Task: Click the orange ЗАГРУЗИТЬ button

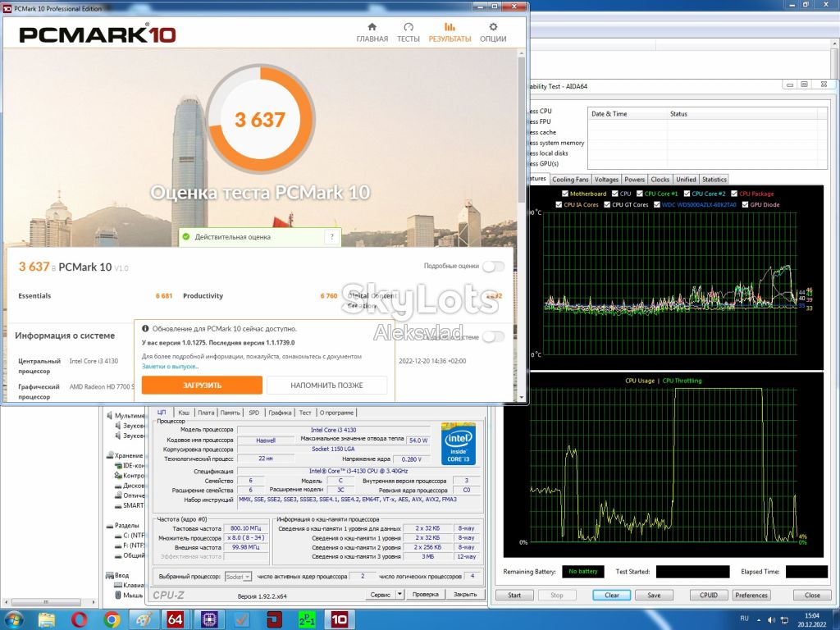Action: pos(202,386)
